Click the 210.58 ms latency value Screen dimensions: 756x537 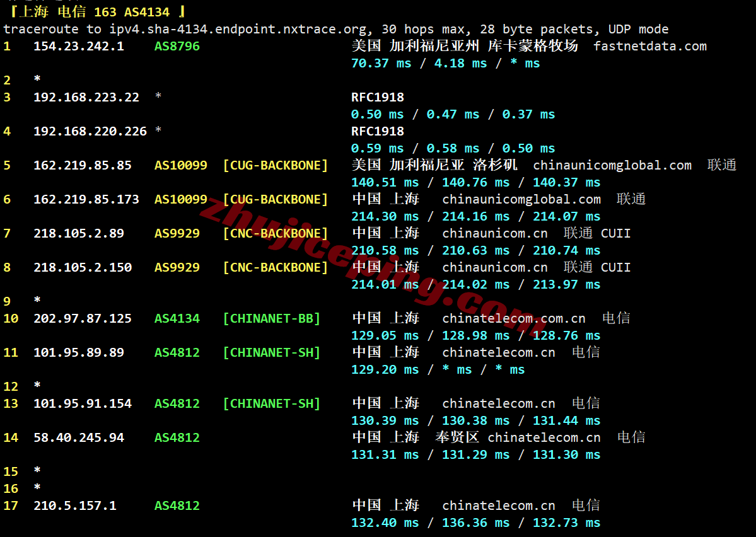click(x=385, y=251)
